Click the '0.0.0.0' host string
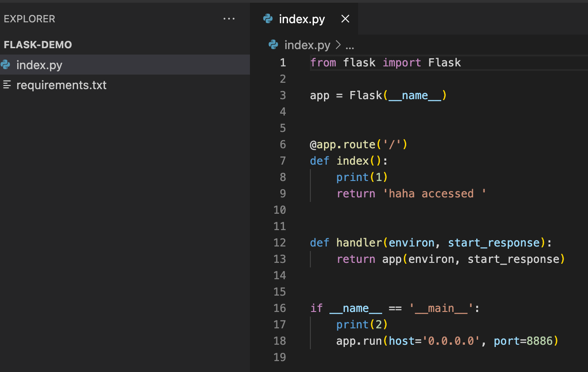 pos(451,341)
